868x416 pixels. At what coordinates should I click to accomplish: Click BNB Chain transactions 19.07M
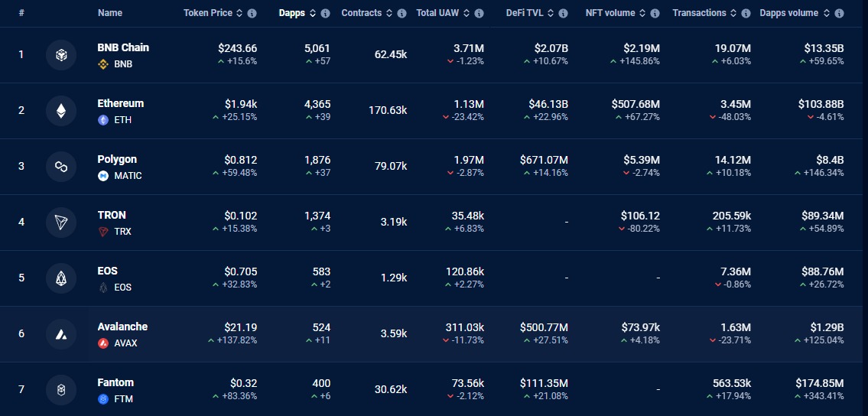pyautogui.click(x=733, y=48)
